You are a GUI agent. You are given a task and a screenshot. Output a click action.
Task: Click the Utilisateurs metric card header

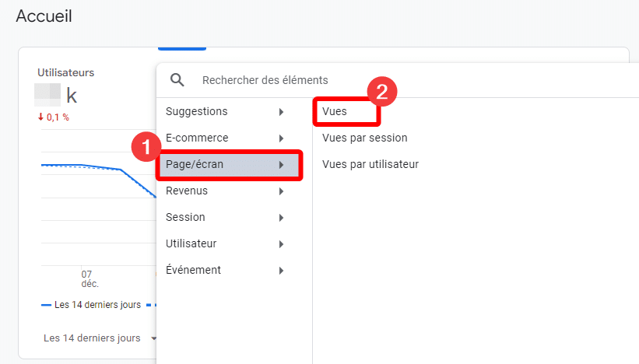(x=65, y=73)
